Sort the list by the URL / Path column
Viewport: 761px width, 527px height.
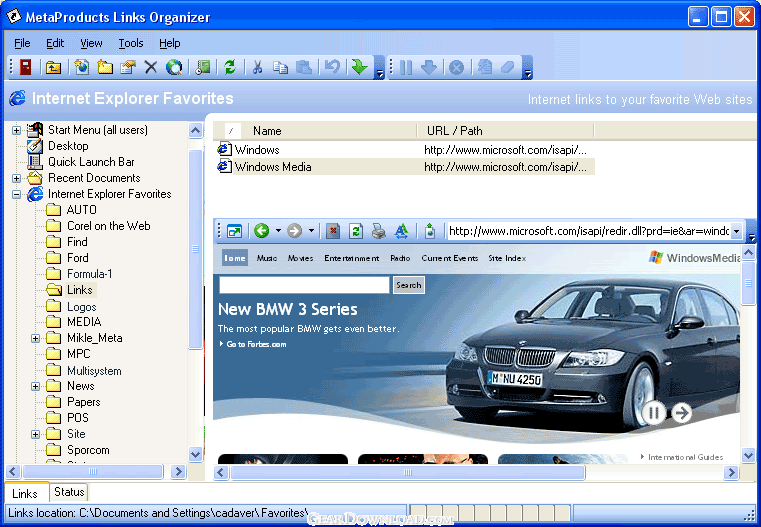pyautogui.click(x=505, y=131)
